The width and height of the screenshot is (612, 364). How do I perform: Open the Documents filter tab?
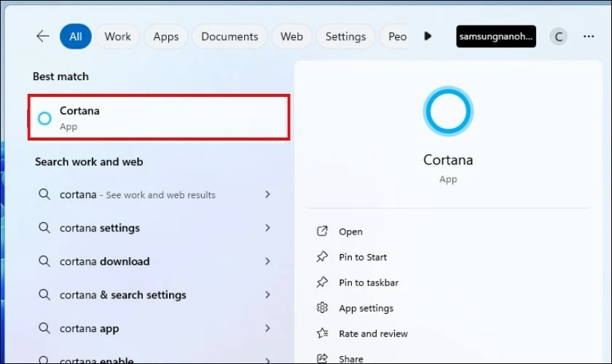click(229, 36)
